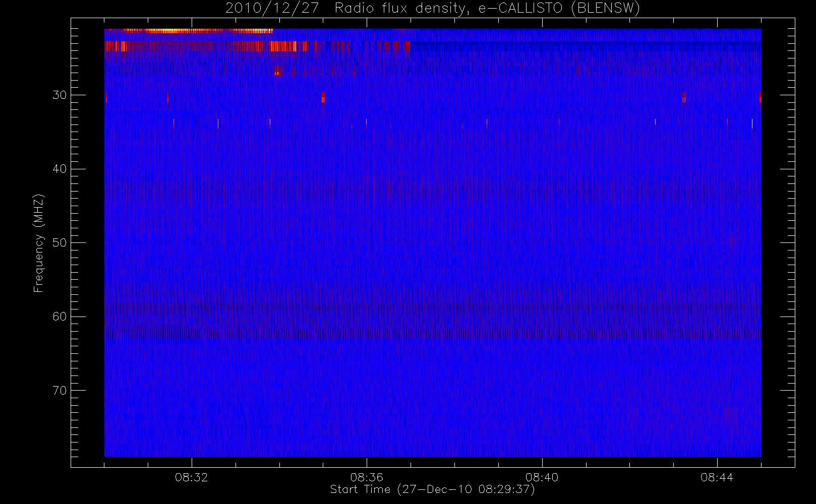Click the 70 frequency tick label
The width and height of the screenshot is (816, 504).
point(60,391)
